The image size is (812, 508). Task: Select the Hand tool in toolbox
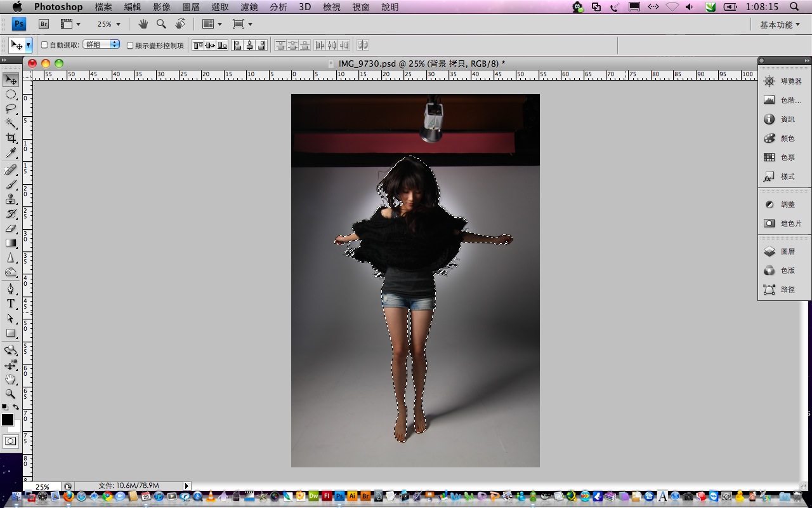[x=11, y=379]
